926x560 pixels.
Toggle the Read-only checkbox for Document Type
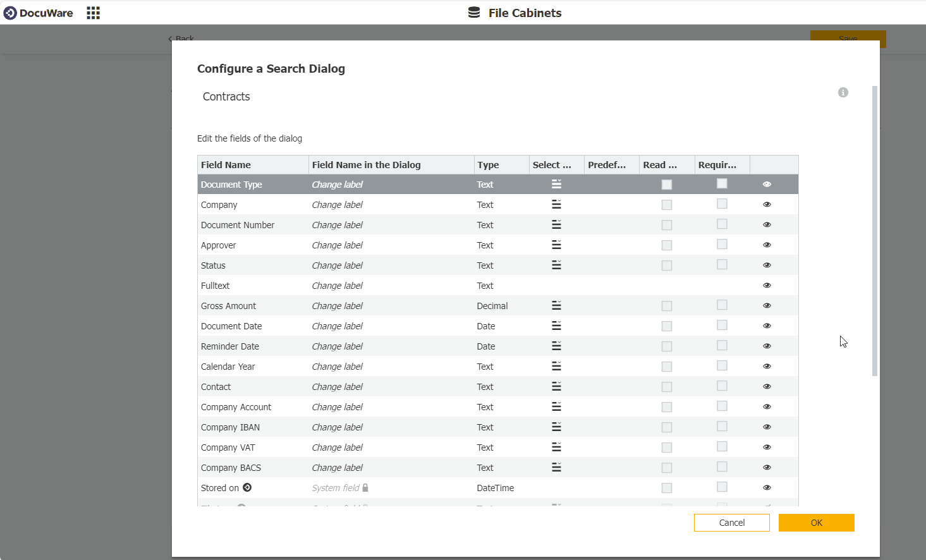coord(667,184)
